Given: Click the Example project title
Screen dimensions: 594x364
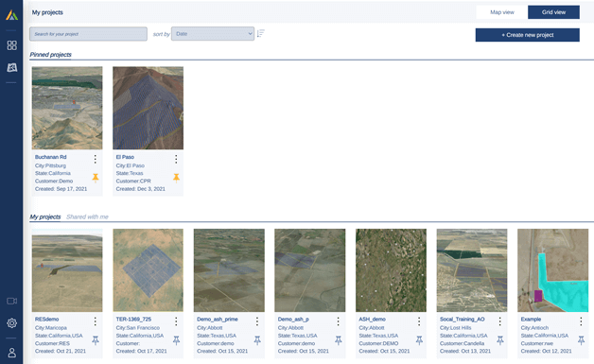Looking at the screenshot, I should (532, 320).
